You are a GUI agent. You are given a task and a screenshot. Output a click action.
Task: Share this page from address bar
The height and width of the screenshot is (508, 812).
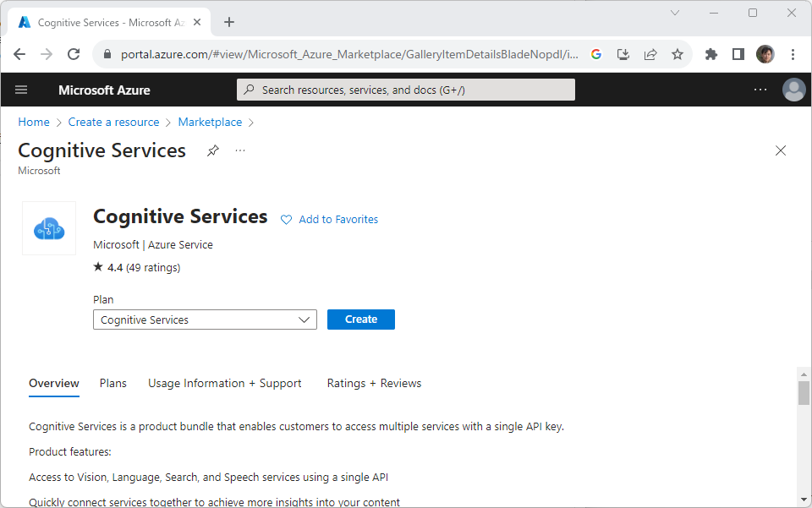pyautogui.click(x=650, y=54)
